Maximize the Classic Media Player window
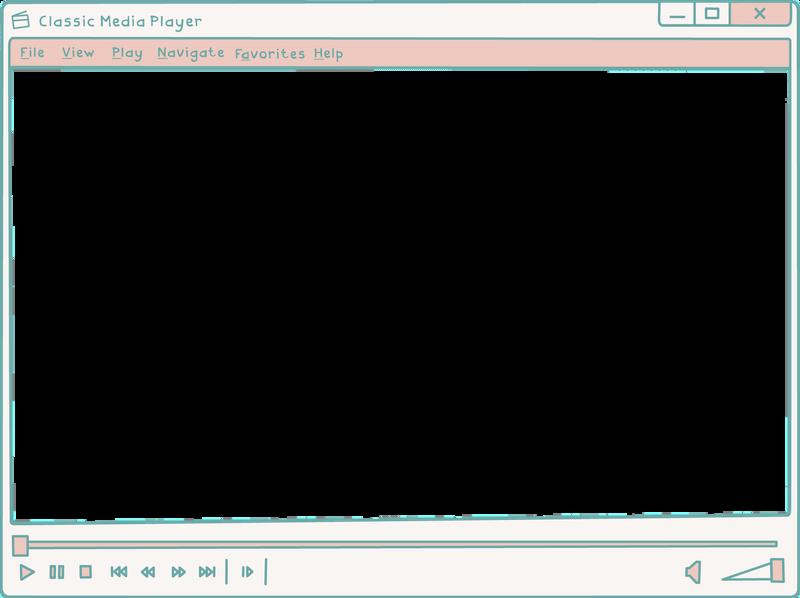Image resolution: width=800 pixels, height=598 pixels. point(712,14)
